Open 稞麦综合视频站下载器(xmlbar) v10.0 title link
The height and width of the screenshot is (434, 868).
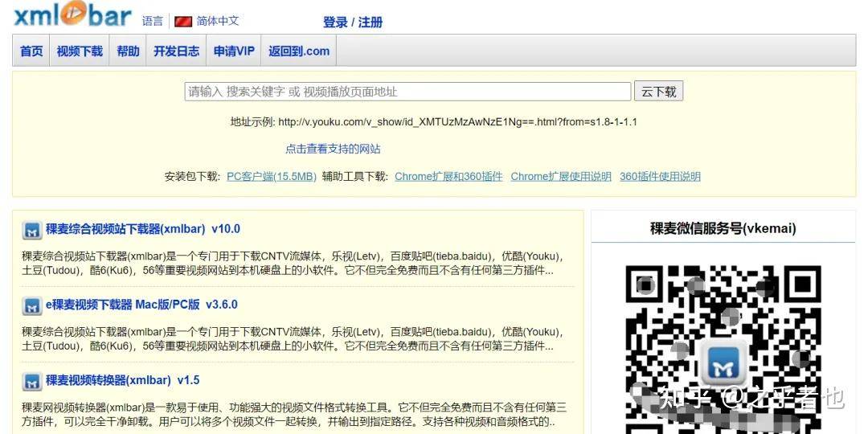(143, 228)
